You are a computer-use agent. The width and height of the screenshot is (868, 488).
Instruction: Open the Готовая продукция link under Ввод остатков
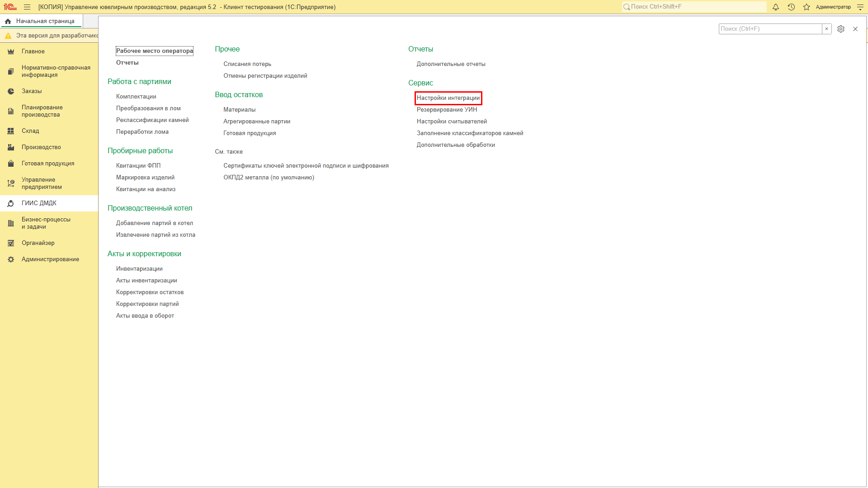point(250,133)
